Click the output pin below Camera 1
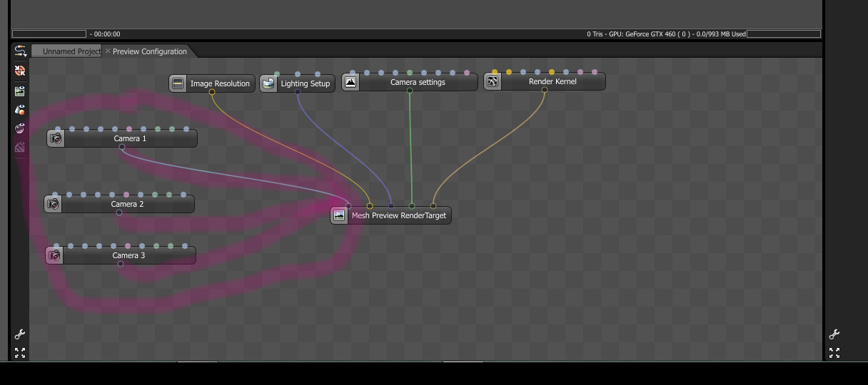 pos(122,147)
